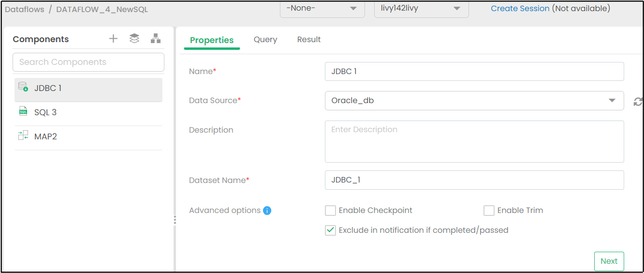The image size is (644, 273).
Task: Open the -None- dropdown
Action: tap(322, 9)
